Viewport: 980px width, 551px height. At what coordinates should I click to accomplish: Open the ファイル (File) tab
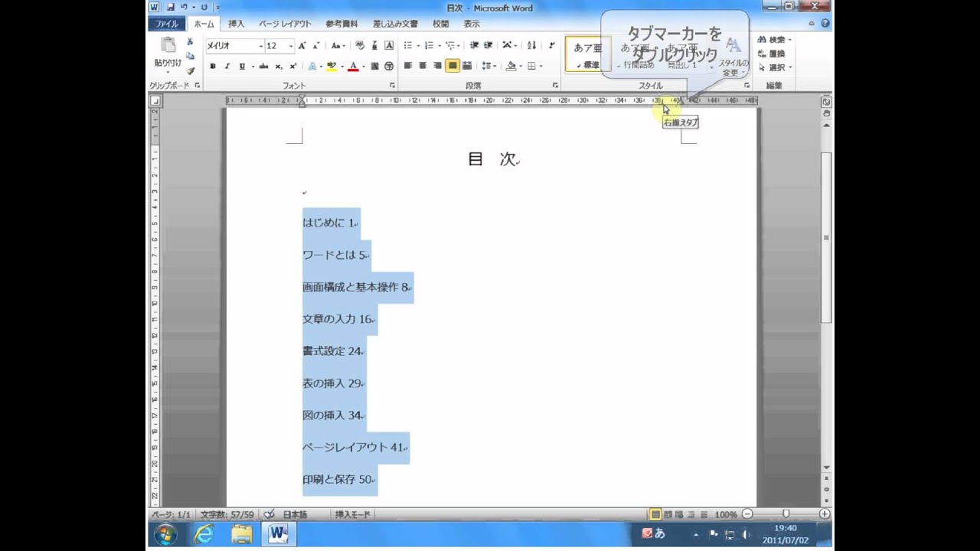pos(166,24)
